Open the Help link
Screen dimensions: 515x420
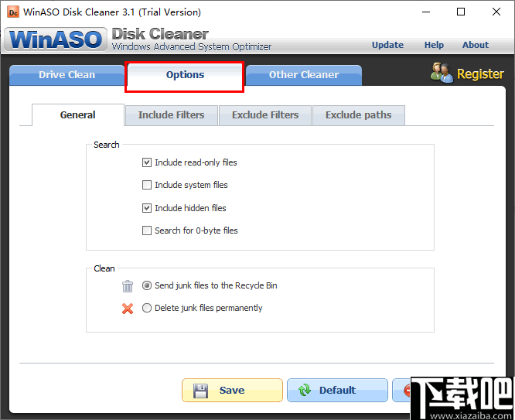click(434, 45)
